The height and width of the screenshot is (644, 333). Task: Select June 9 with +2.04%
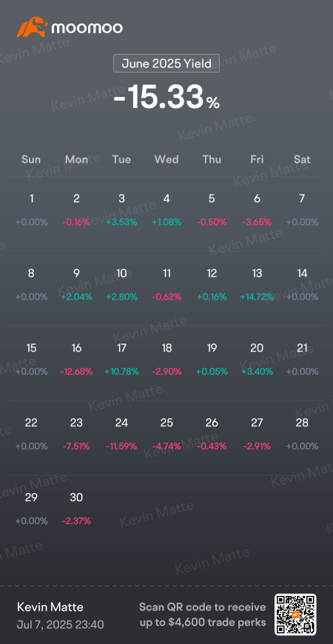point(76,285)
